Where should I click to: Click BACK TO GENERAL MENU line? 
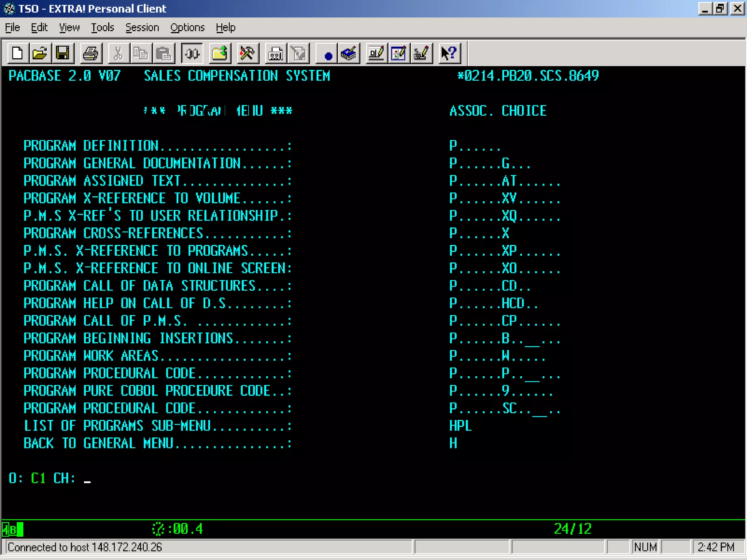coord(158,444)
